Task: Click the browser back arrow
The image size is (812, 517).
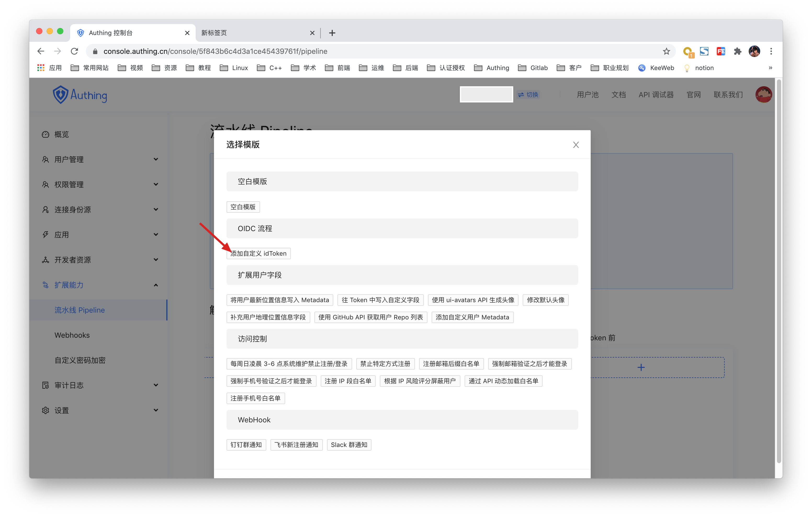Action: [41, 51]
